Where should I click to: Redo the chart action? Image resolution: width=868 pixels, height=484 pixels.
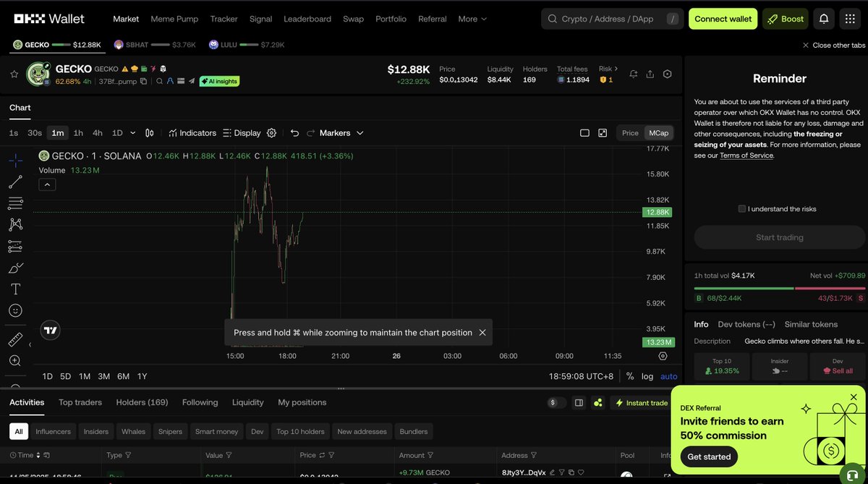tap(311, 133)
